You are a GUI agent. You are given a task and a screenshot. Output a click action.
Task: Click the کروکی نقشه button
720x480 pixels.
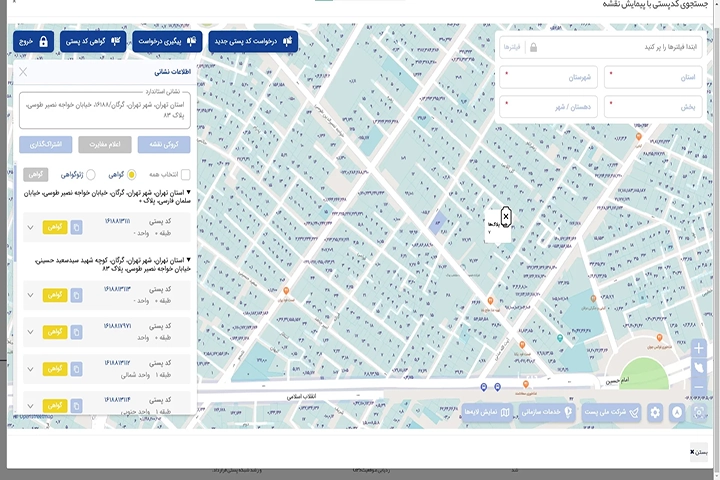pyautogui.click(x=164, y=144)
